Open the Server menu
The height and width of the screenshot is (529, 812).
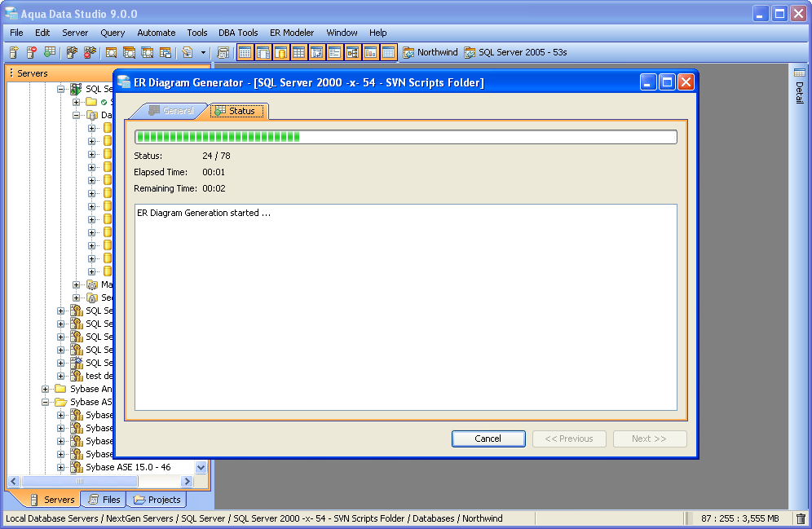pyautogui.click(x=75, y=33)
